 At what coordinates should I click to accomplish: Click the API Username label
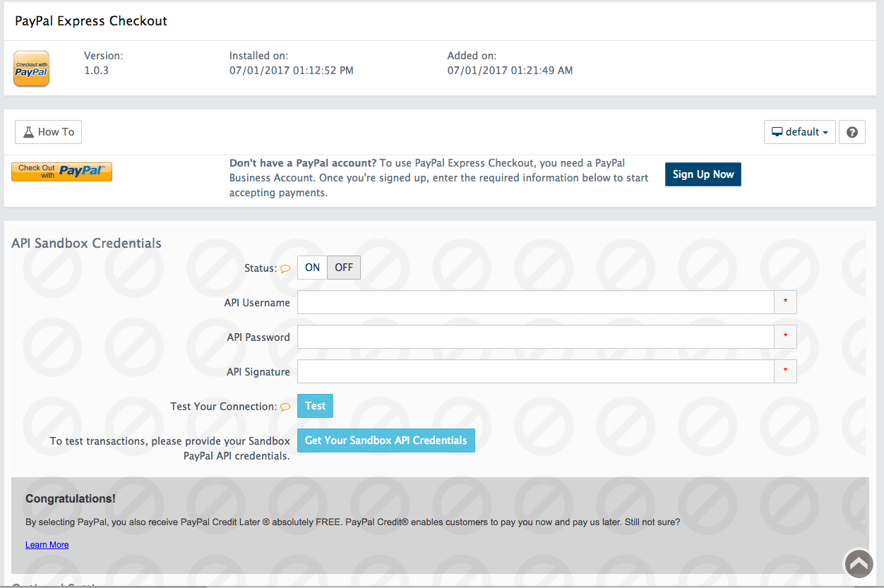coord(257,303)
